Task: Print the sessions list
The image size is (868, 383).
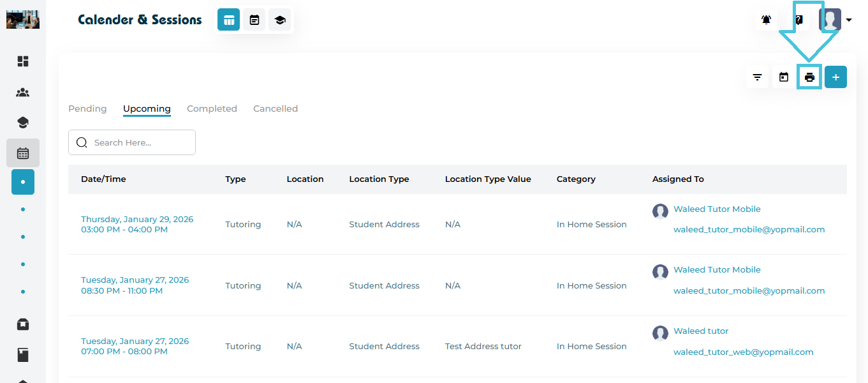Action: (x=809, y=77)
